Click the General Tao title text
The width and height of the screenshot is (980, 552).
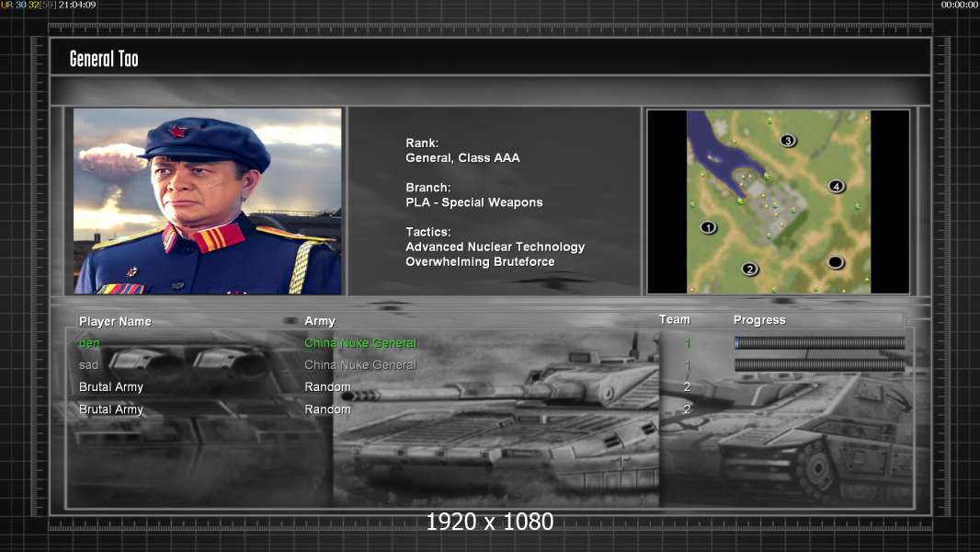[104, 59]
